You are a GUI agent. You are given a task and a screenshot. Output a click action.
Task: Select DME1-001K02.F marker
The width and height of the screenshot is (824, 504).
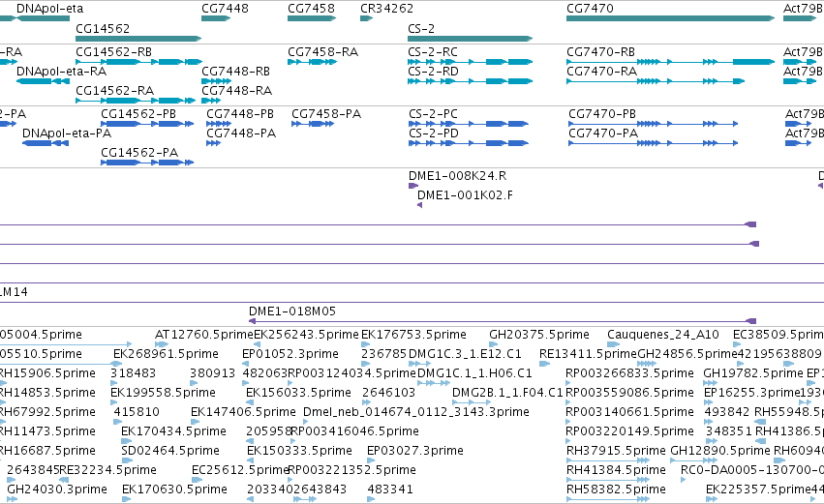tap(419, 205)
